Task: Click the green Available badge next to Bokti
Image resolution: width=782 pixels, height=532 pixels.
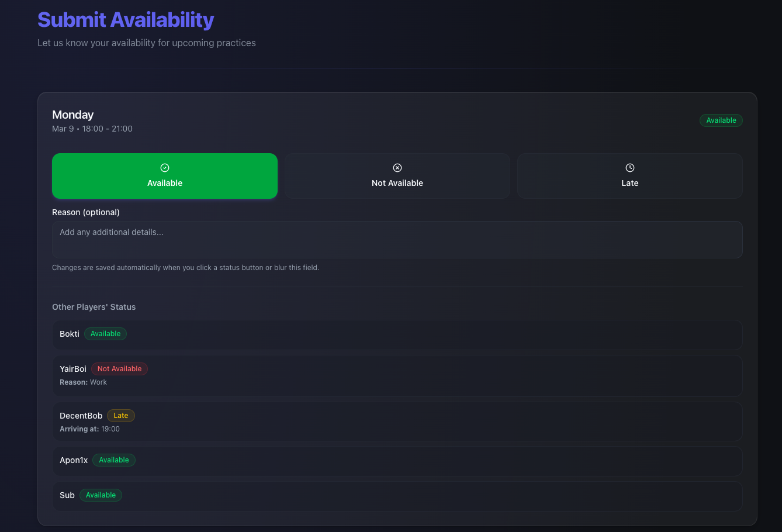Action: tap(105, 333)
